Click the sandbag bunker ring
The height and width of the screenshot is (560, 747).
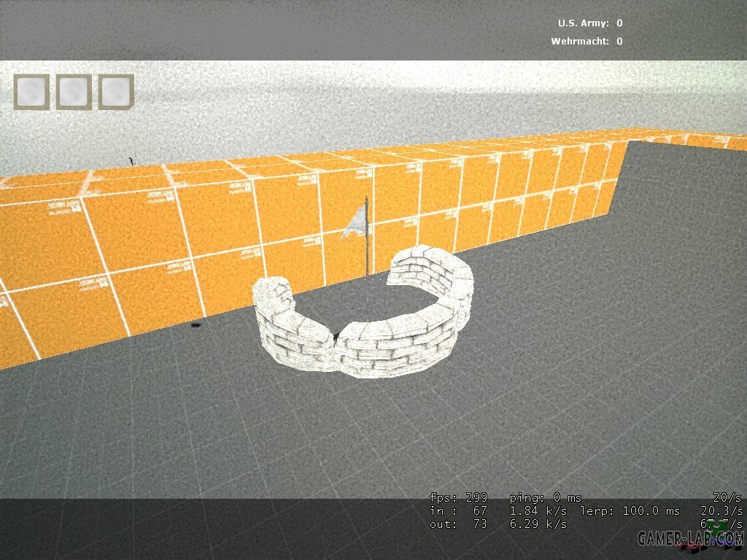pos(363,312)
